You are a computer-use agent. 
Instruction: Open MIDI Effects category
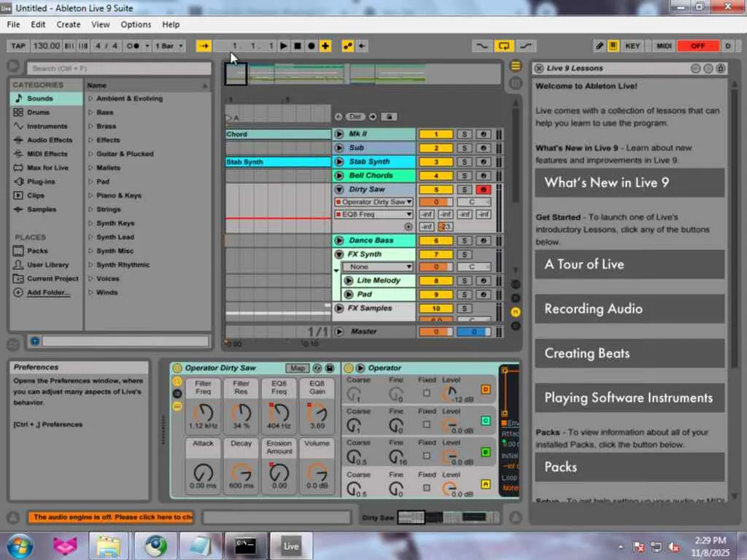[46, 154]
